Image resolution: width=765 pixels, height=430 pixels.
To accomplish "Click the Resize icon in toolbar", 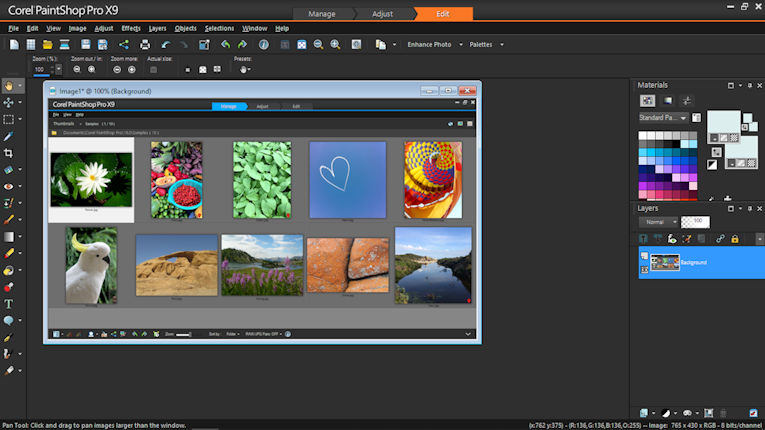I will pos(204,44).
